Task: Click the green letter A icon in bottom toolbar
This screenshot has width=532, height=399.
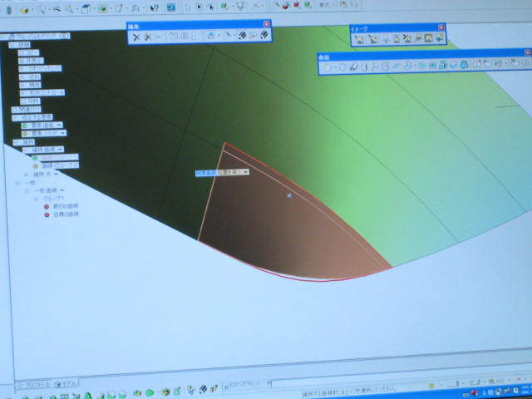Action: [87, 396]
